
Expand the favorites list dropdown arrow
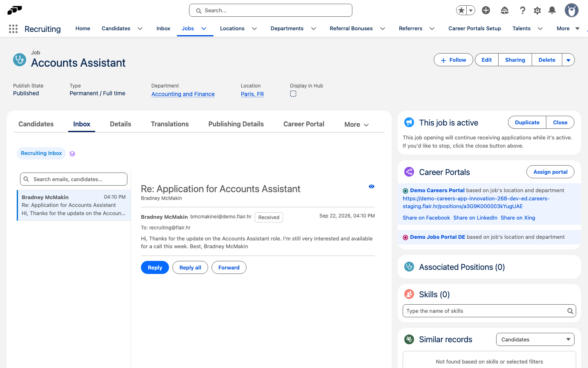point(471,10)
